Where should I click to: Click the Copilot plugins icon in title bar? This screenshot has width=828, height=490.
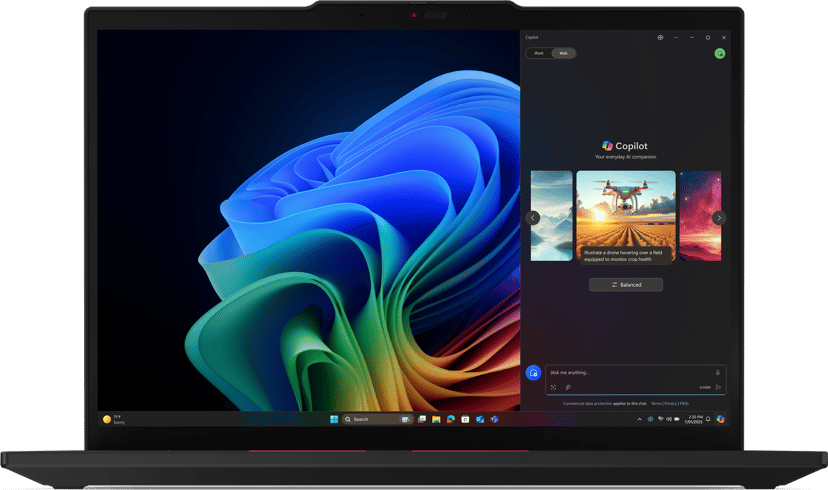click(x=660, y=37)
